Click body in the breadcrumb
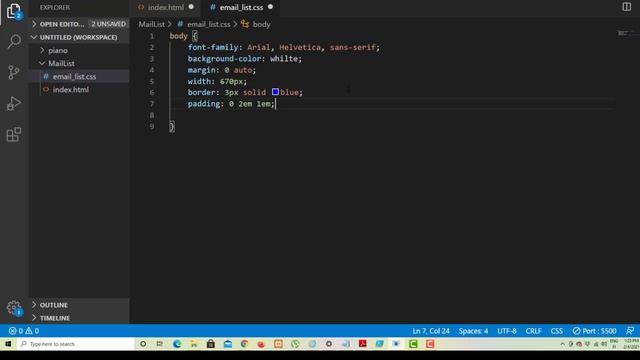Viewport: 640px width, 360px height. [x=262, y=24]
